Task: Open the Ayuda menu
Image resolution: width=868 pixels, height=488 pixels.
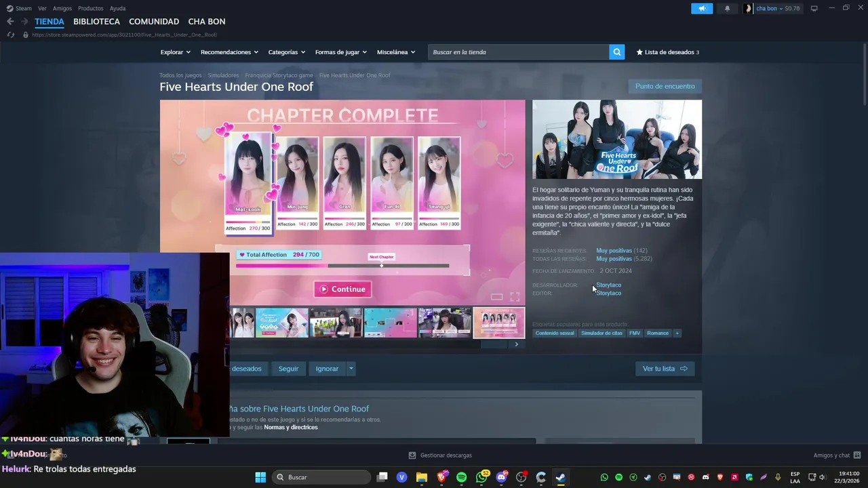Action: pos(117,8)
